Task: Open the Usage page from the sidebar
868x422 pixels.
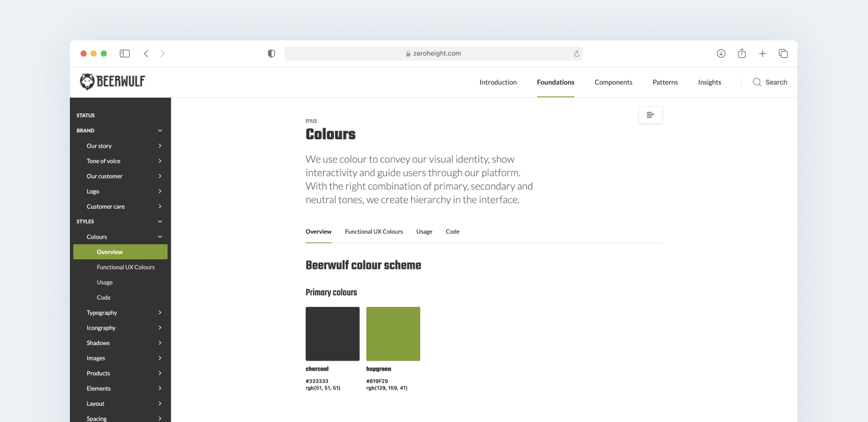Action: pos(104,282)
